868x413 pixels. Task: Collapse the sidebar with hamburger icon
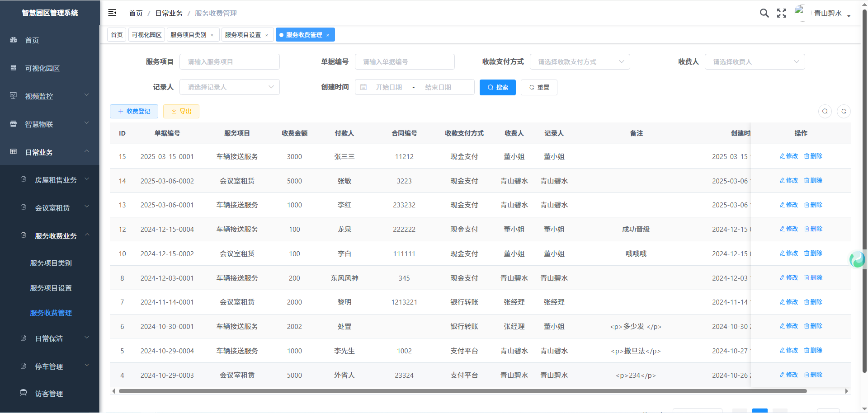pos(112,13)
